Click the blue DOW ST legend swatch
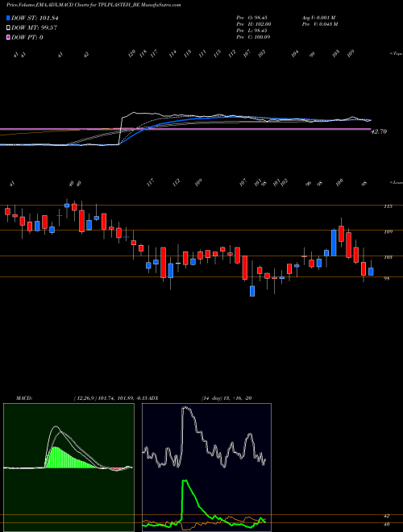Screen dimensions: 403x532 (x=9, y=19)
